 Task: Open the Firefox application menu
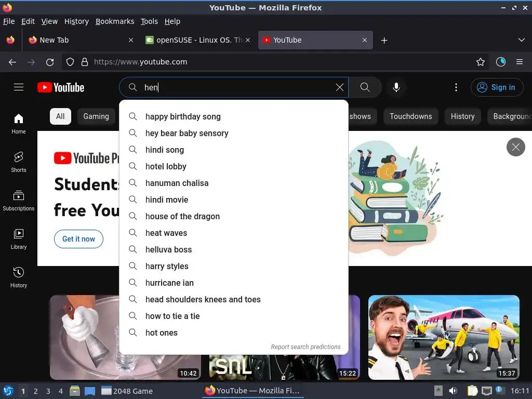pos(520,62)
